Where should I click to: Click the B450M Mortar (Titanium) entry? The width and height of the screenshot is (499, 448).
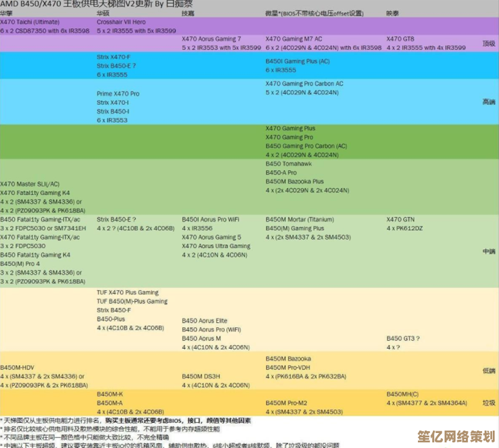pyautogui.click(x=299, y=220)
